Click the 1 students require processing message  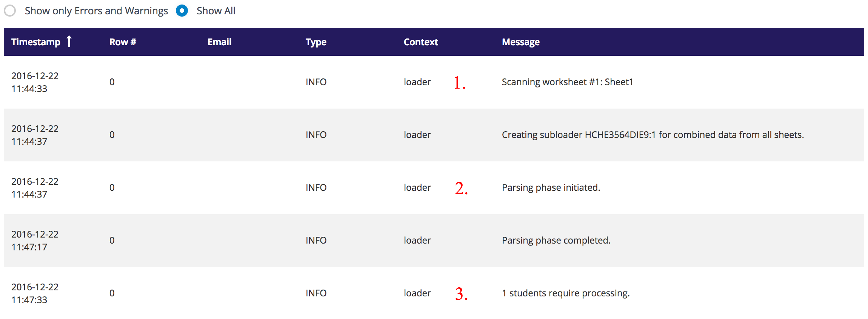(565, 293)
